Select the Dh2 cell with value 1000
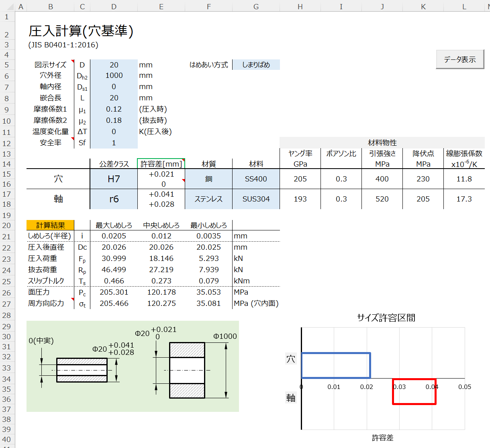This screenshot has width=490, height=448. [x=114, y=75]
